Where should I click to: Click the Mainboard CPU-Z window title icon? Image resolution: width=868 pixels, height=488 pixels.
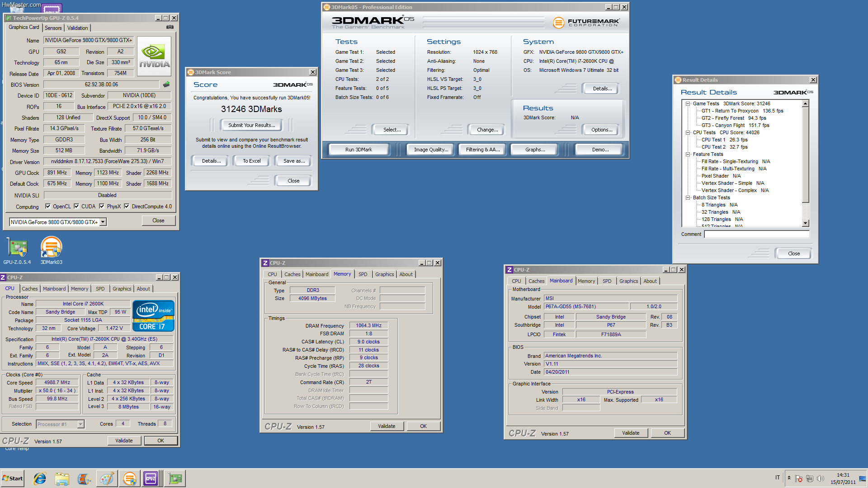tap(509, 270)
